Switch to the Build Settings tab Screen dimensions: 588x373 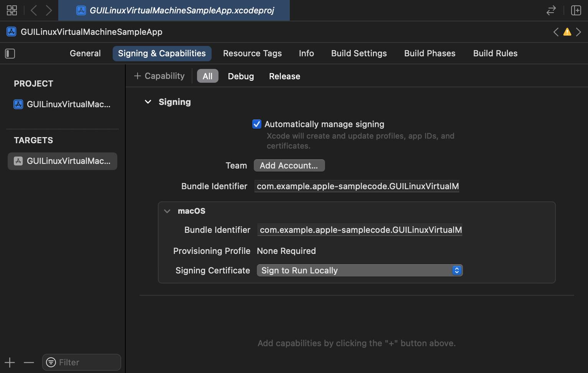pos(359,53)
